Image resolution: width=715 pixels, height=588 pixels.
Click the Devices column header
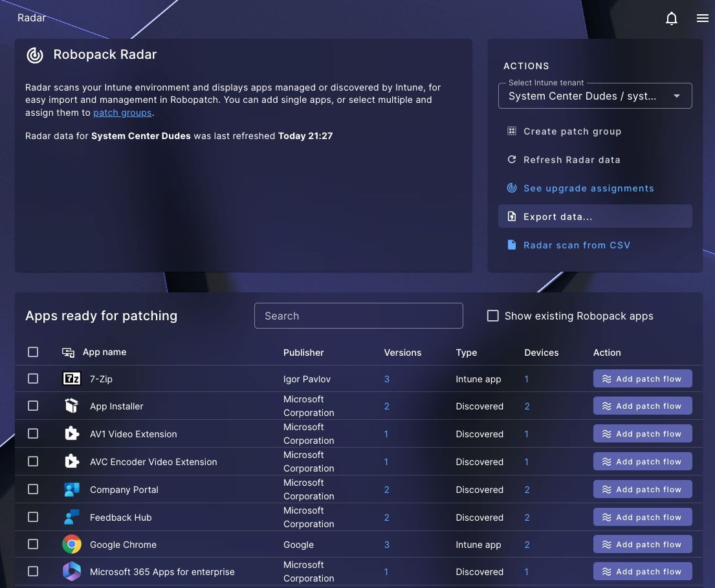tap(542, 353)
